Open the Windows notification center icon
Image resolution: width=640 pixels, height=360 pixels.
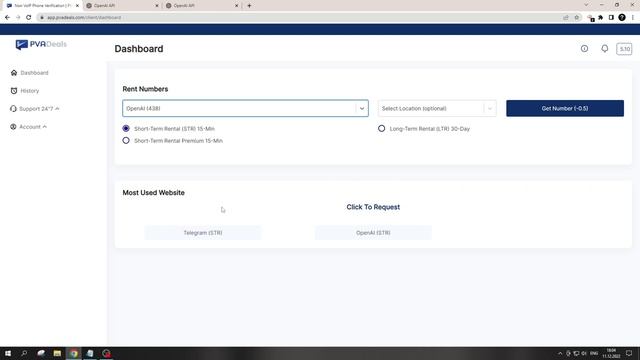pyautogui.click(x=629, y=353)
